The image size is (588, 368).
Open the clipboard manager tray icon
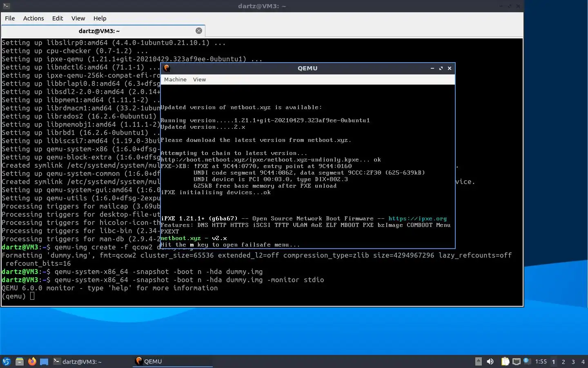(505, 361)
